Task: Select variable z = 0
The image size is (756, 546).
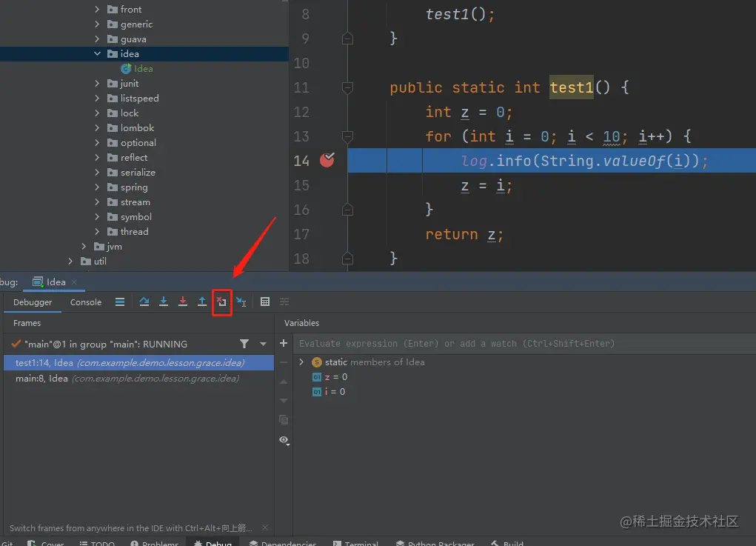Action: [x=330, y=376]
